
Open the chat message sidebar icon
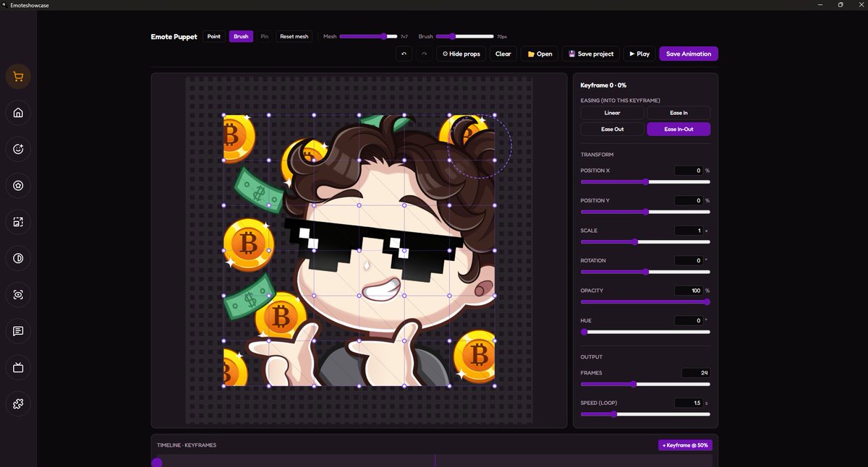tap(18, 331)
